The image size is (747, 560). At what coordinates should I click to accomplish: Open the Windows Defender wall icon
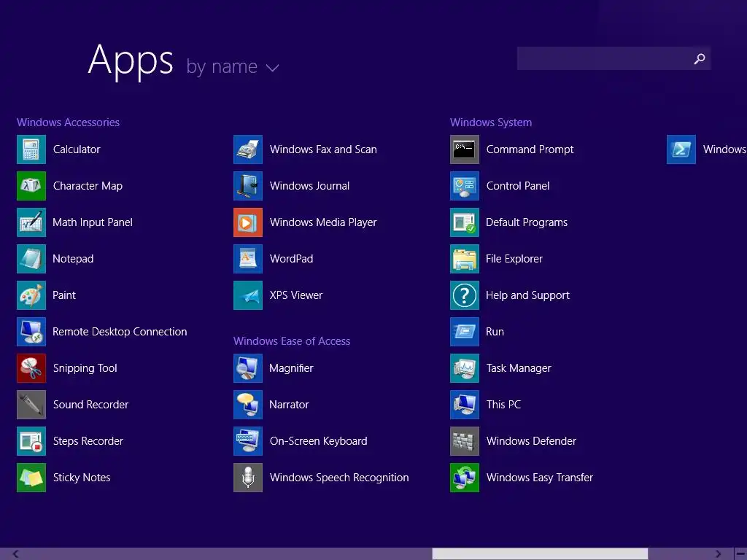click(465, 441)
